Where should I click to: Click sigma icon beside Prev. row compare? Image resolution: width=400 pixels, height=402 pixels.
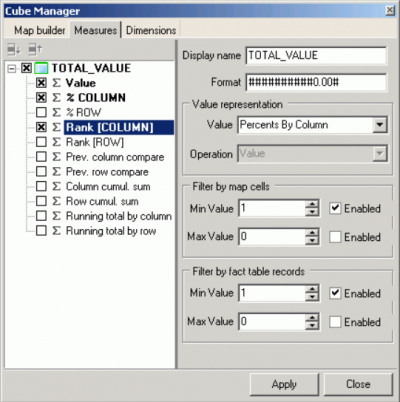click(x=56, y=172)
